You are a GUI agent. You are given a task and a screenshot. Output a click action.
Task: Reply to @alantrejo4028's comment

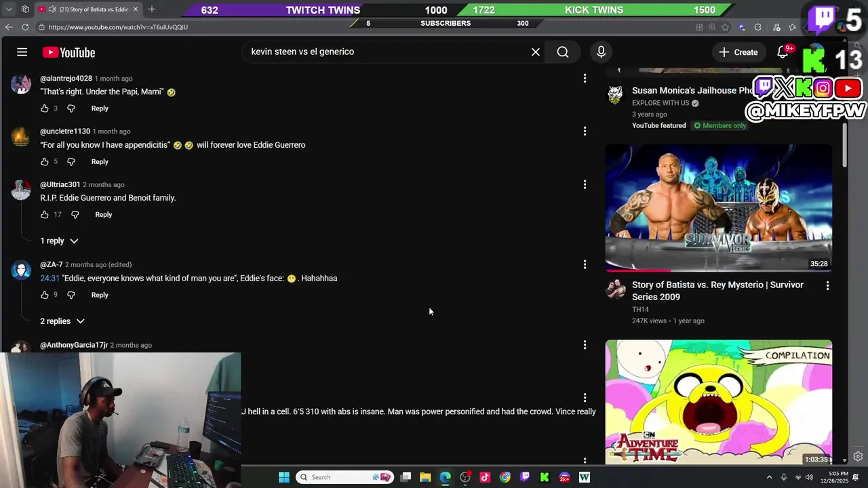tap(100, 108)
